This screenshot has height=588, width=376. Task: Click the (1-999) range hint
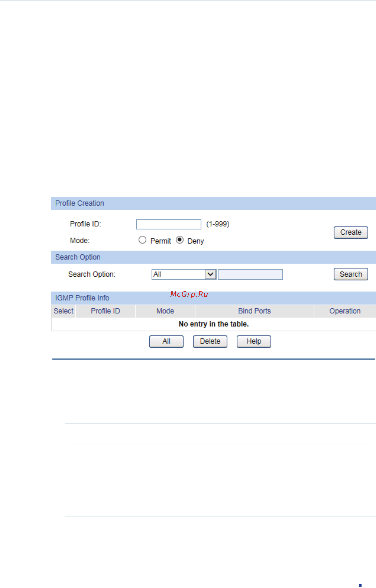coord(218,224)
